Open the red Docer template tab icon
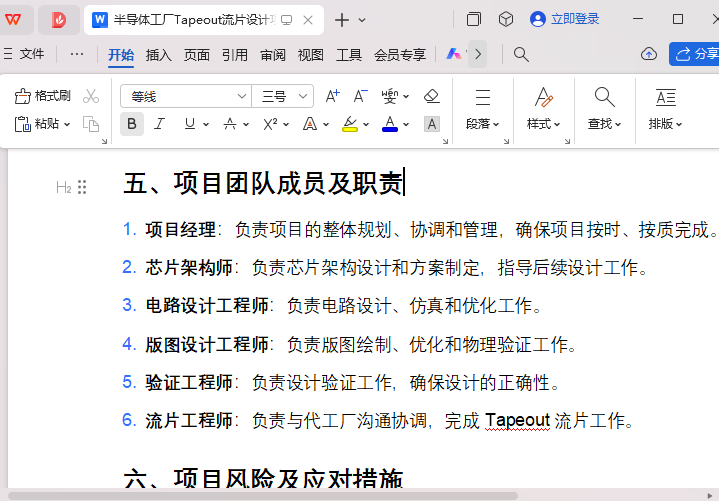The height and width of the screenshot is (501, 719). pyautogui.click(x=59, y=20)
